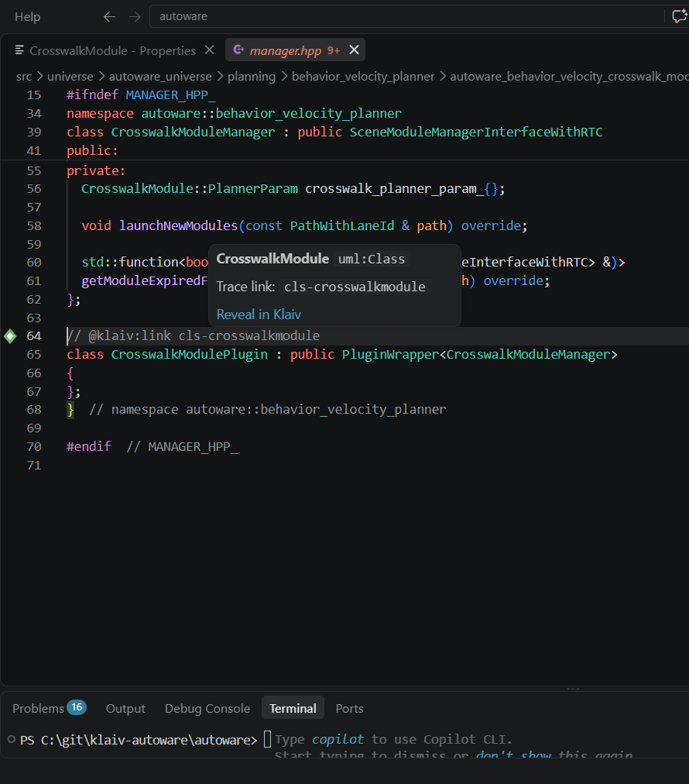689x784 pixels.
Task: Click the CrosswalkModule properties tab icon
Action: (x=19, y=50)
